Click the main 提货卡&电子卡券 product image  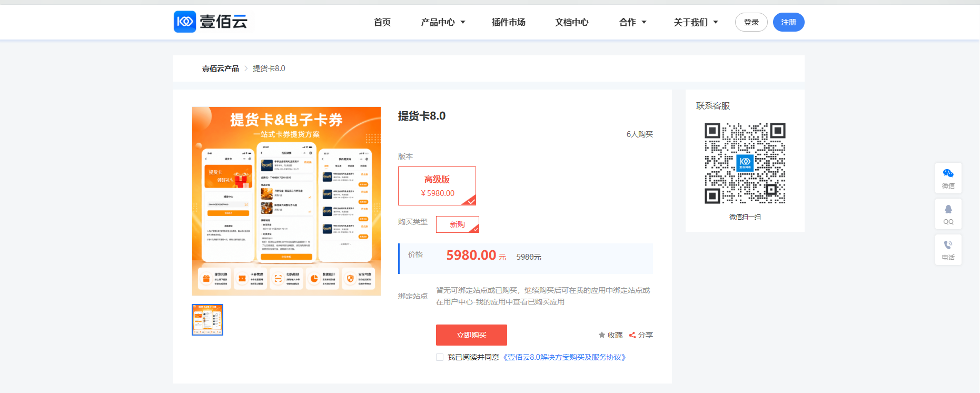pos(286,201)
